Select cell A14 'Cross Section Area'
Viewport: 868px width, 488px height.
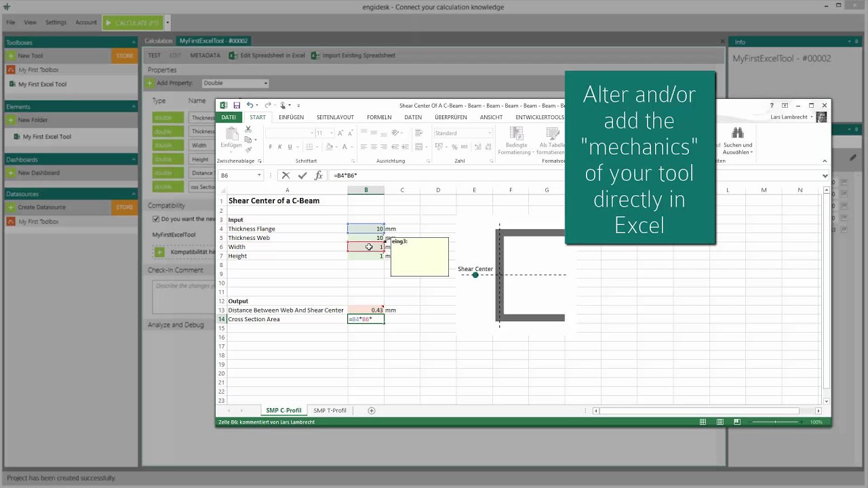(x=287, y=319)
